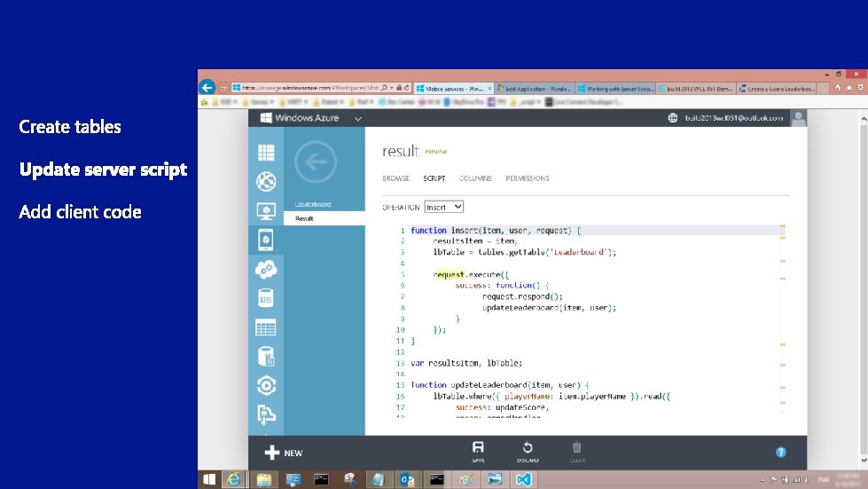
Task: Click code line 7 'request.respond();'
Action: pyautogui.click(x=522, y=296)
